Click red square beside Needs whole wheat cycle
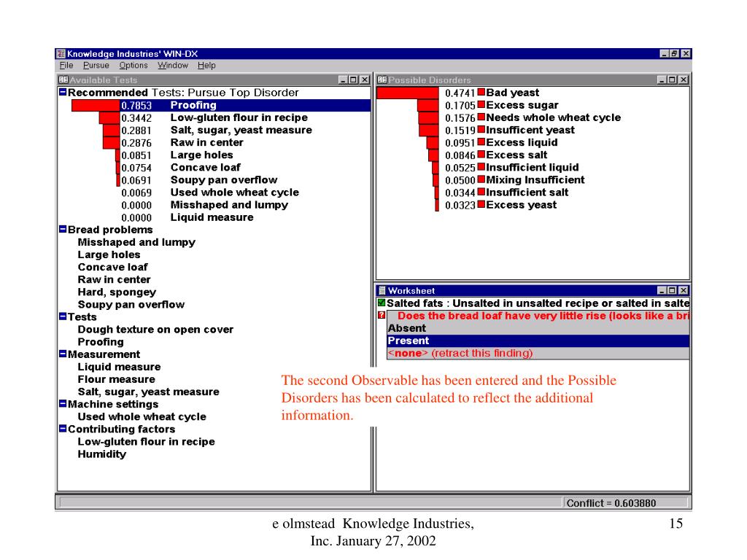The width and height of the screenshot is (747, 560). [x=481, y=117]
